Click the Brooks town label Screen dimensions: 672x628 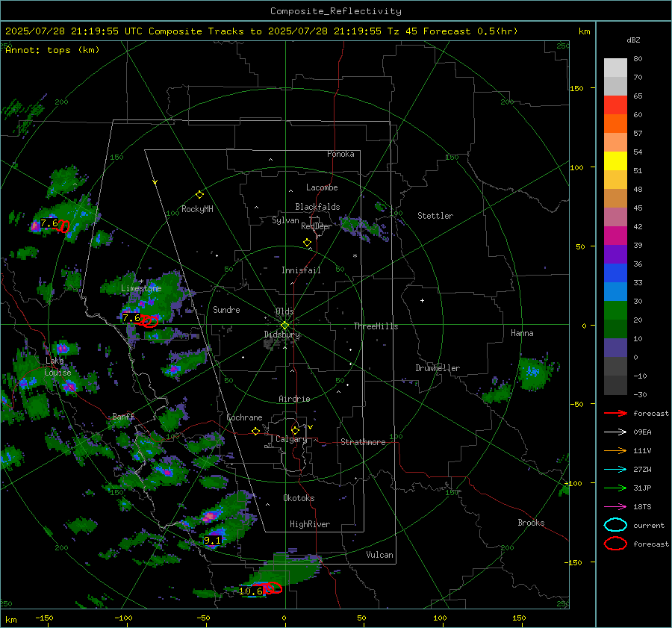(x=531, y=523)
